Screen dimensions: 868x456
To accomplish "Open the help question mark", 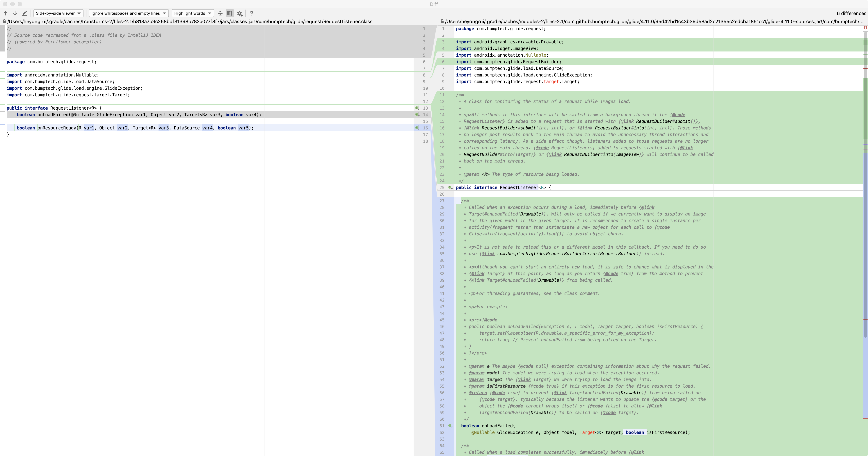I will (x=251, y=13).
